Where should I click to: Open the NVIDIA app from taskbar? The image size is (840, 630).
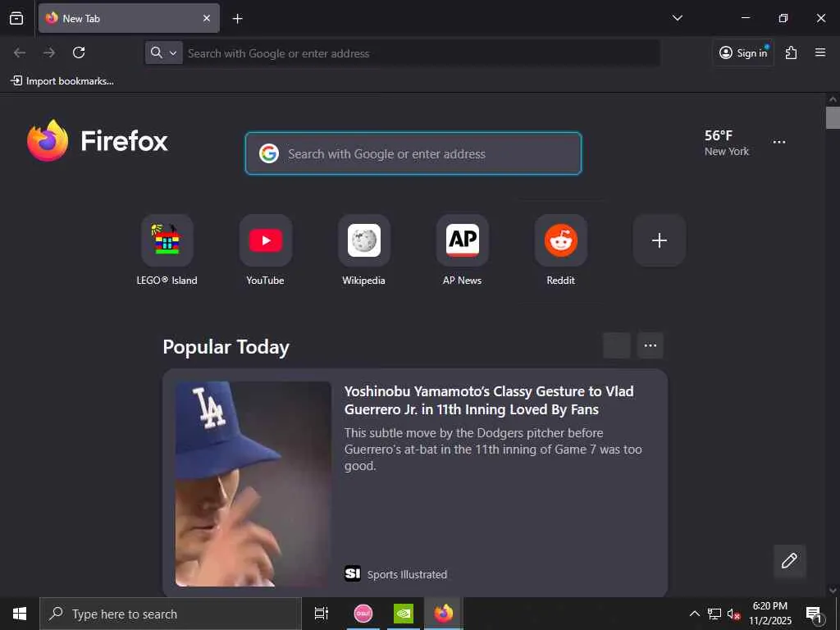(x=404, y=614)
